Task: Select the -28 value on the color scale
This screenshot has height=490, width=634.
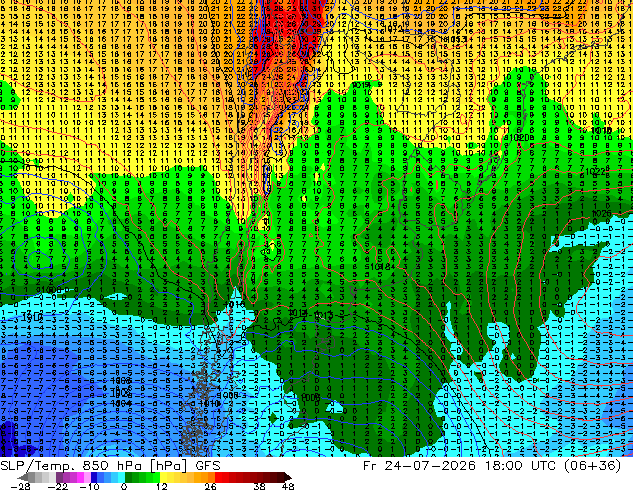Action: tap(21, 487)
